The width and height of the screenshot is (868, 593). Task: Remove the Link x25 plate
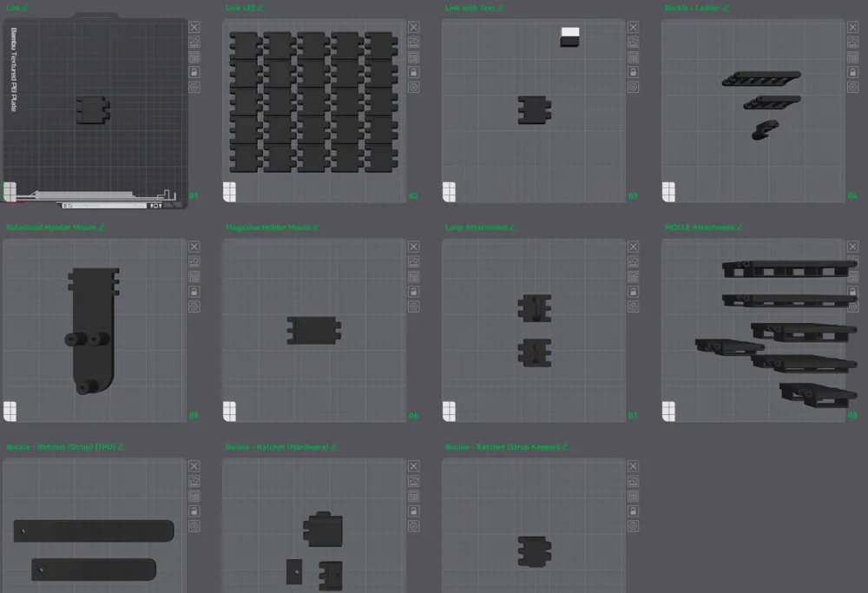coord(413,27)
